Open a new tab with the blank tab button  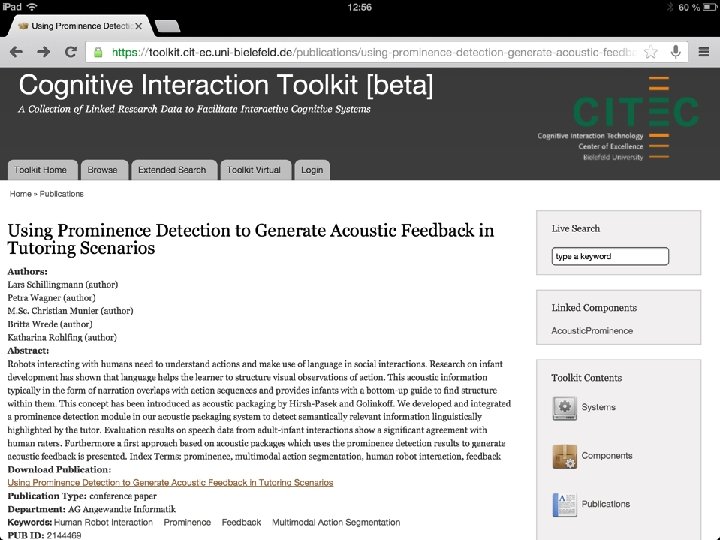[x=168, y=27]
